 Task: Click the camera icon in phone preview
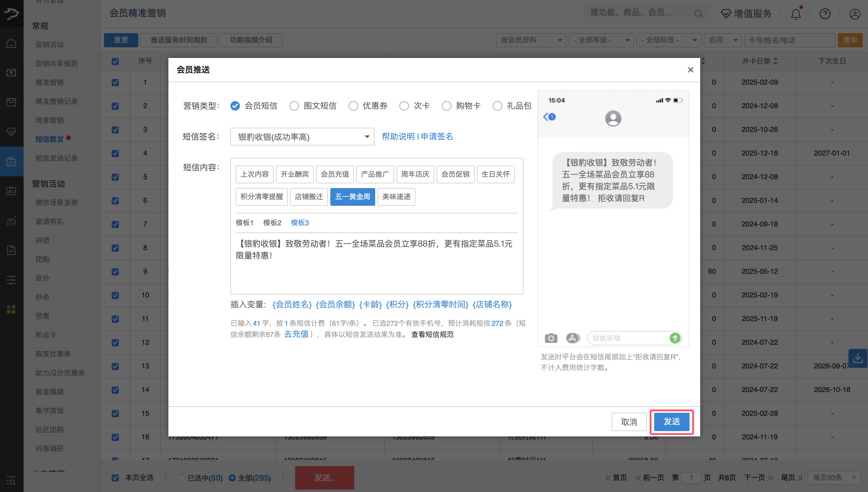[x=551, y=338]
